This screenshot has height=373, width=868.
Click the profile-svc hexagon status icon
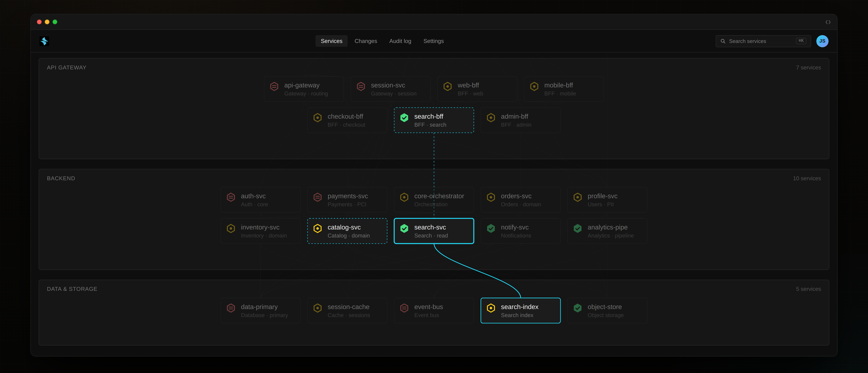point(577,197)
